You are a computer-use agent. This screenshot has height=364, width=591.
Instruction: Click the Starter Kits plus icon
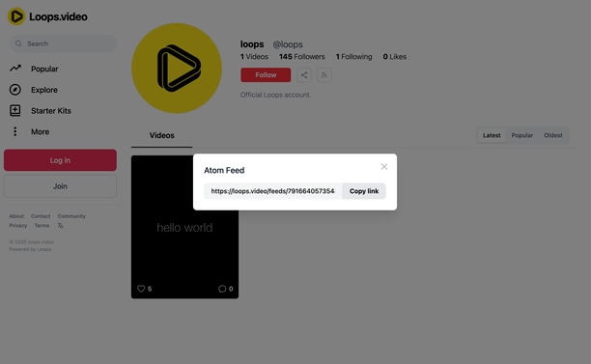15,110
